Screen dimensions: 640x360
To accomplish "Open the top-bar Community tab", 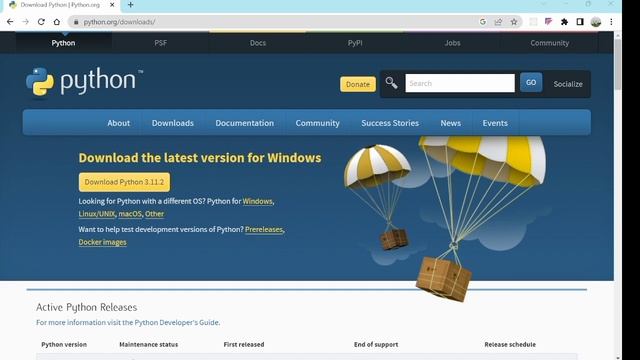I will tap(549, 43).
